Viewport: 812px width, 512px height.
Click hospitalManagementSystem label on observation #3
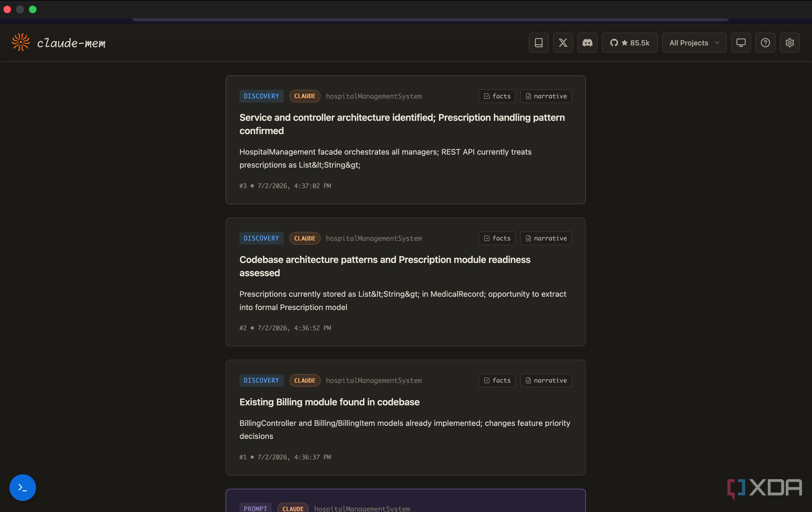click(374, 96)
